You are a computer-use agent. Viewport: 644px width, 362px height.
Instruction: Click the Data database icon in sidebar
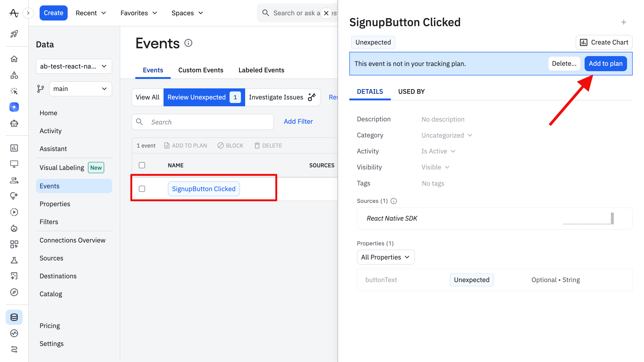(14, 317)
